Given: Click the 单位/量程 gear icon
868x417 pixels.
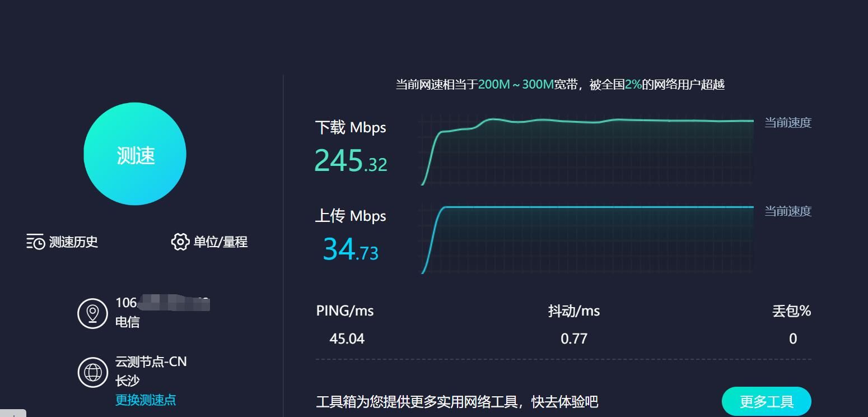Looking at the screenshot, I should pos(180,242).
